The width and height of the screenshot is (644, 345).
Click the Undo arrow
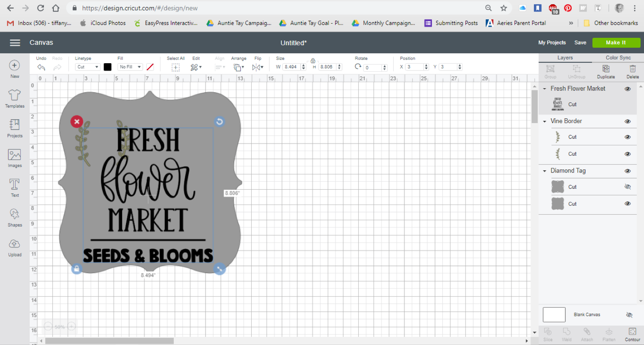(41, 67)
